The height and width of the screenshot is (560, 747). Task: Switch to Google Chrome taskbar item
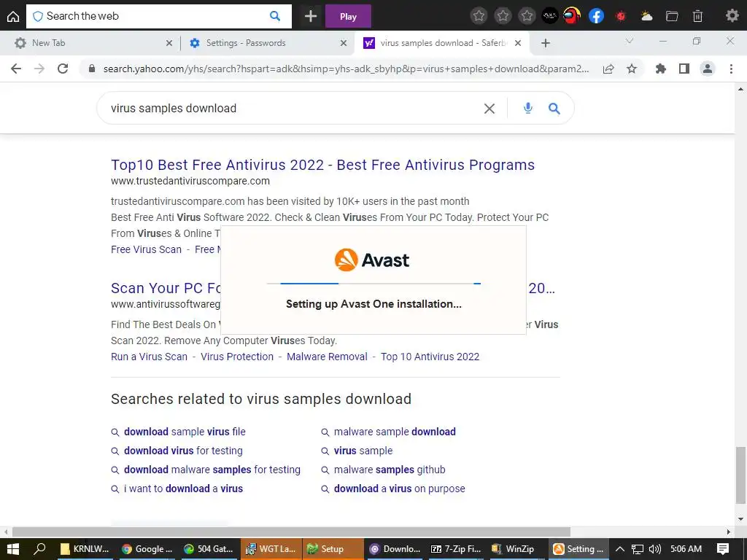pos(147,549)
